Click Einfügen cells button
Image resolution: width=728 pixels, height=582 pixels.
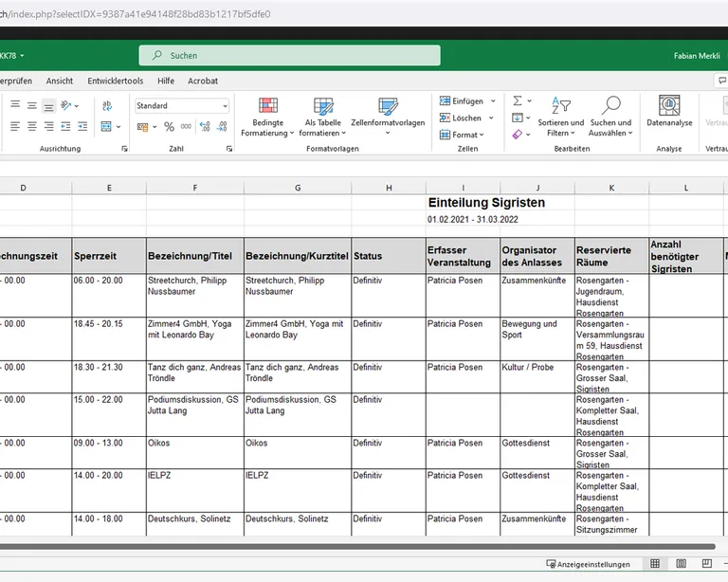tap(462, 101)
